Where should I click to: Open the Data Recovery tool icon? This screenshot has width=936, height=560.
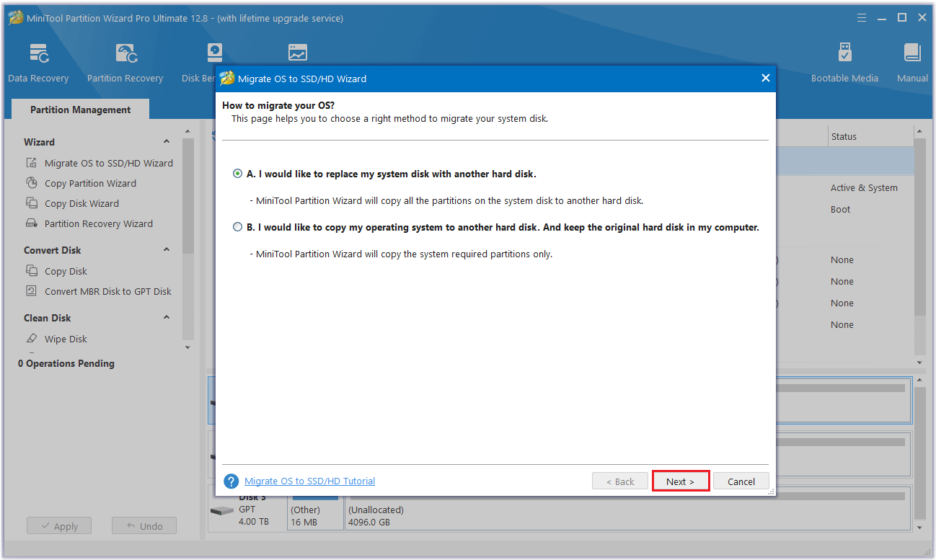[38, 54]
